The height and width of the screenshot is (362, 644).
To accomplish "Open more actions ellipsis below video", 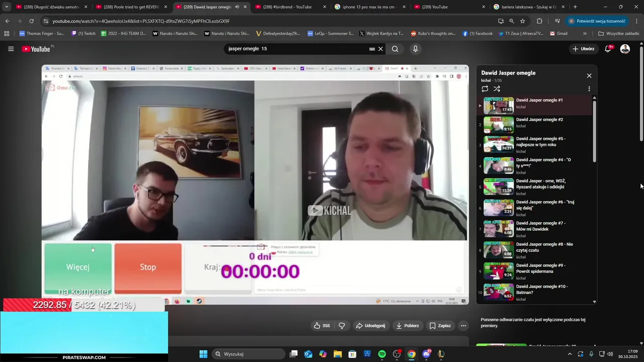I will tap(463, 326).
